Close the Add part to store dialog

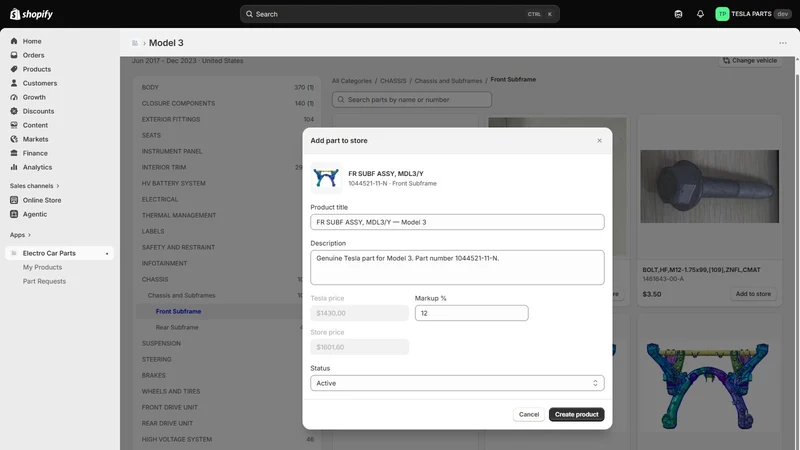(599, 140)
